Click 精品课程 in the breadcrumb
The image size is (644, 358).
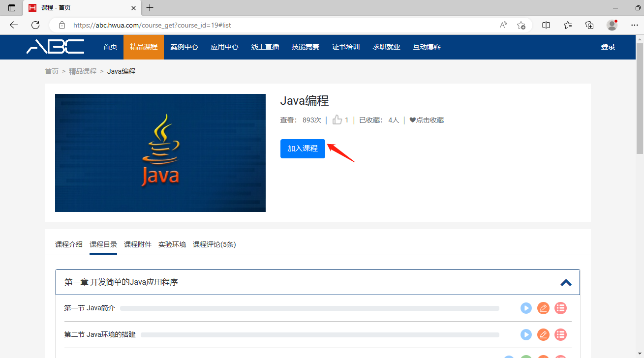point(83,71)
